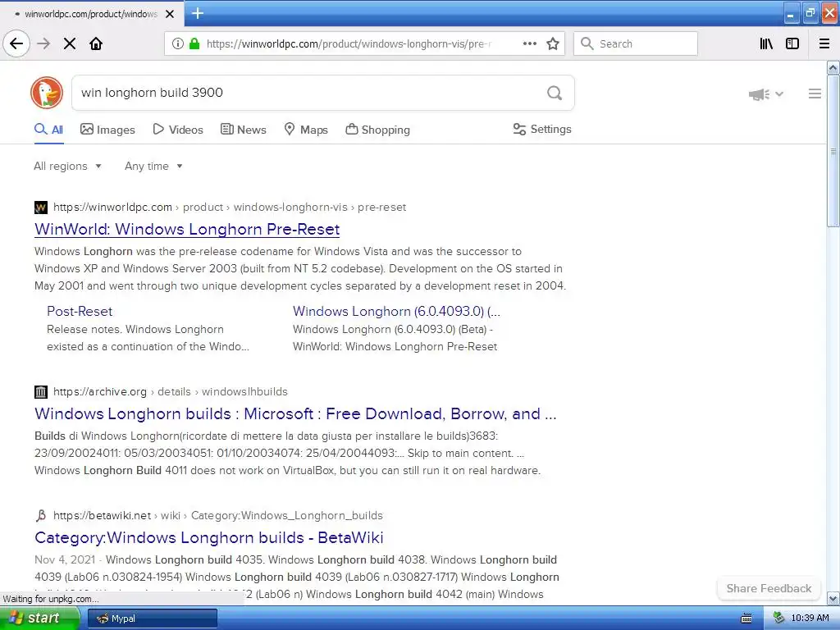Submit search with the magnifier icon
Screen dimensions: 840x630
555,93
